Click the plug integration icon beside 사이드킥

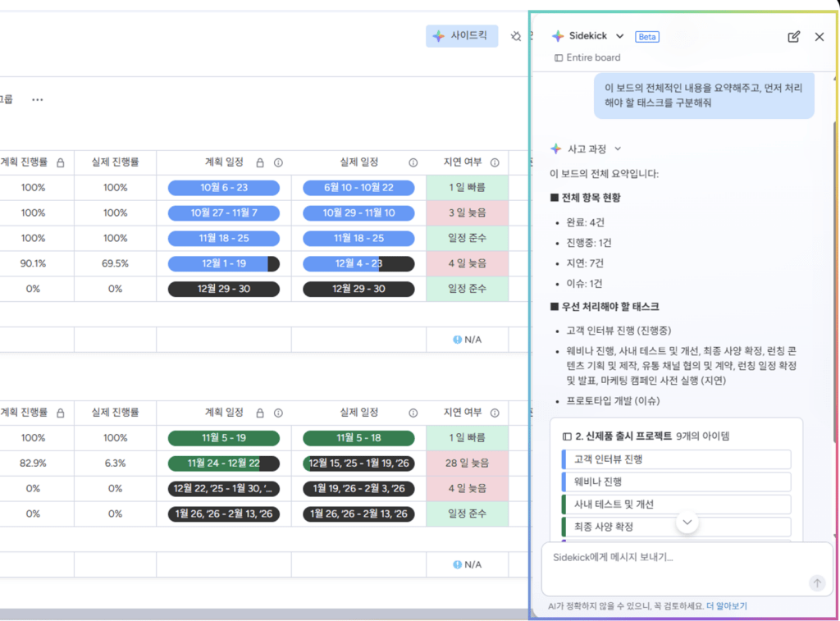click(x=516, y=36)
